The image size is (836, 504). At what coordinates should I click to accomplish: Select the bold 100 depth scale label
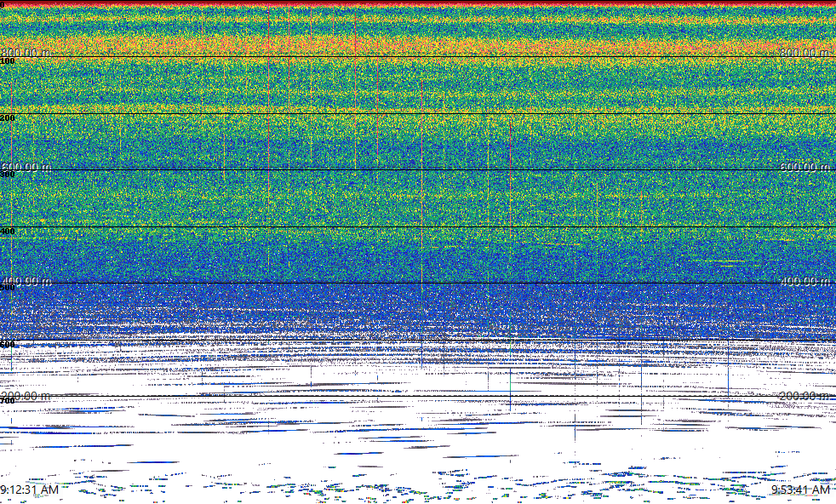(x=8, y=61)
